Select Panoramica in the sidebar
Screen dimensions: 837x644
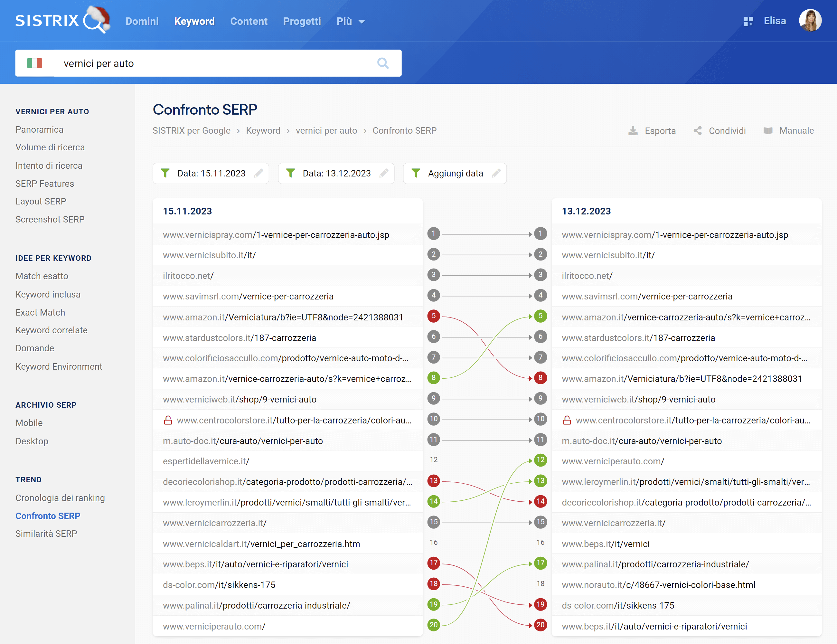(40, 129)
